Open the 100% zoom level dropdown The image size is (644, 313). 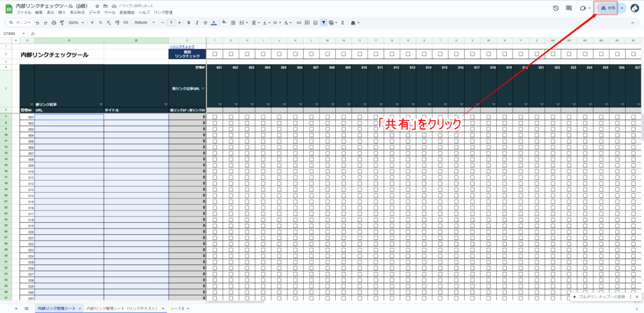pyautogui.click(x=75, y=23)
